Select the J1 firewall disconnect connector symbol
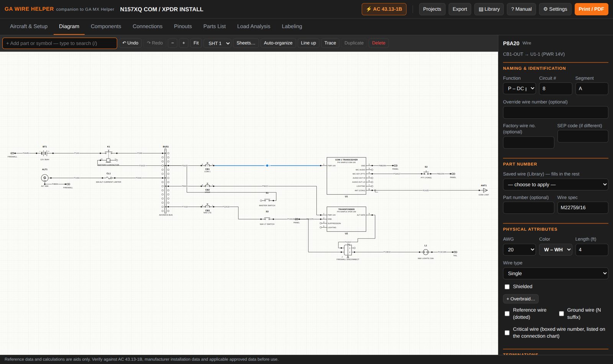The width and height of the screenshot is (613, 364). (348, 250)
